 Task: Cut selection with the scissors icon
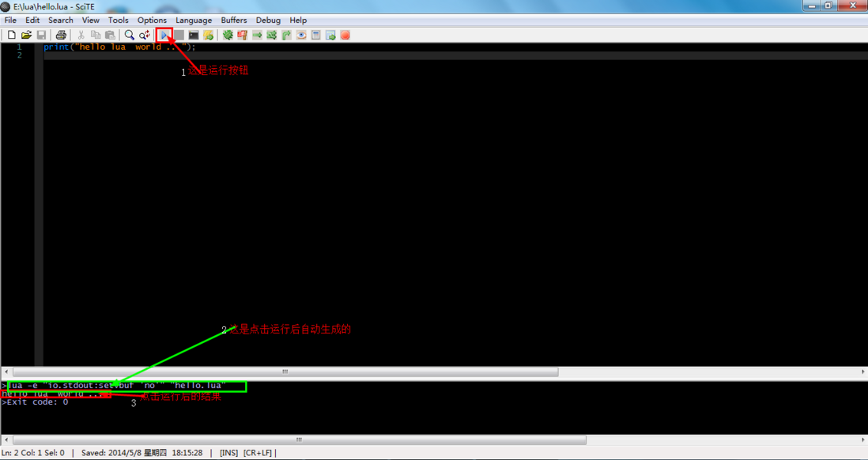click(x=81, y=35)
